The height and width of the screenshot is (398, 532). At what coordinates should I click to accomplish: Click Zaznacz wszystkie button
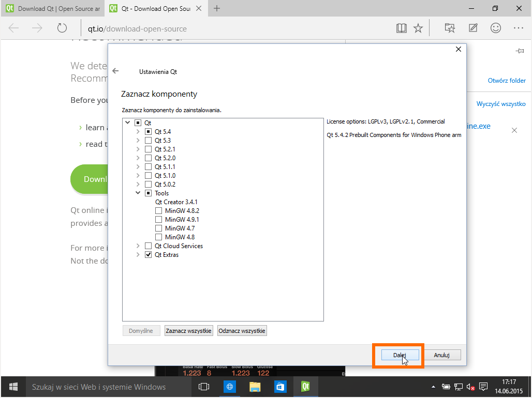[189, 330]
